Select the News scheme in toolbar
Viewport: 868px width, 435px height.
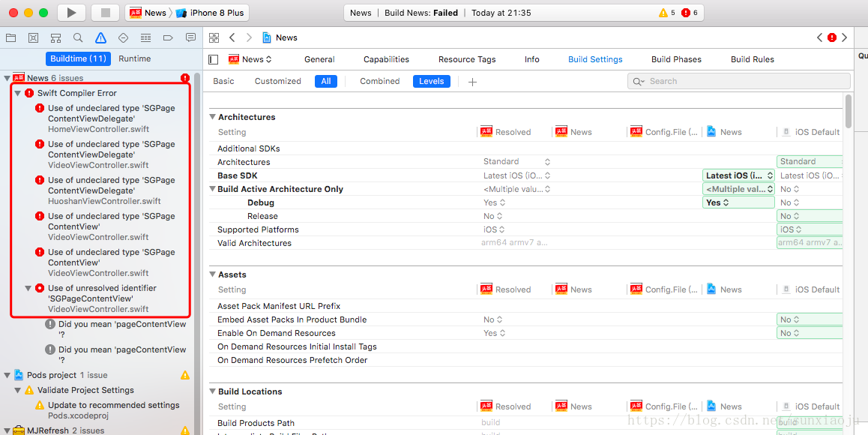tap(148, 13)
